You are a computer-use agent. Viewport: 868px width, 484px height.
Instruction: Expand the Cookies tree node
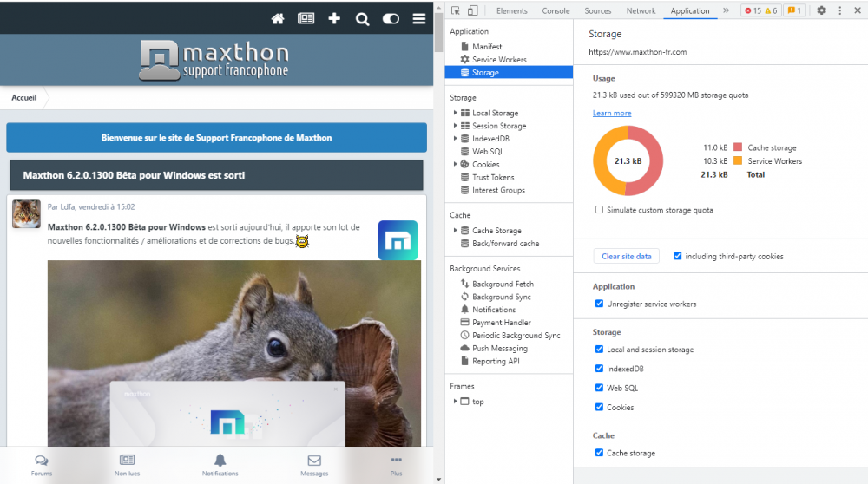tap(455, 164)
